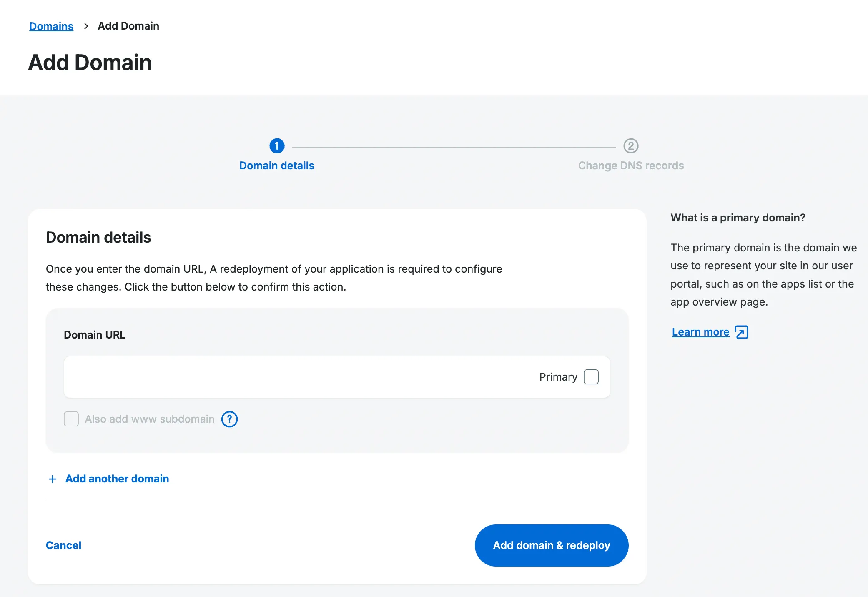Click the step 1 circle icon
This screenshot has height=597, width=868.
click(x=276, y=146)
